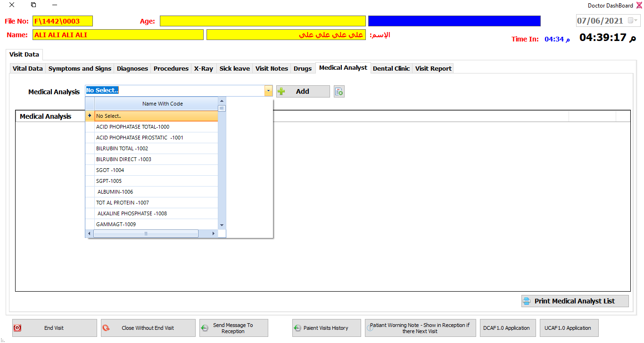Open Patient Warning Note button
This screenshot has width=644, height=343.
tap(420, 328)
